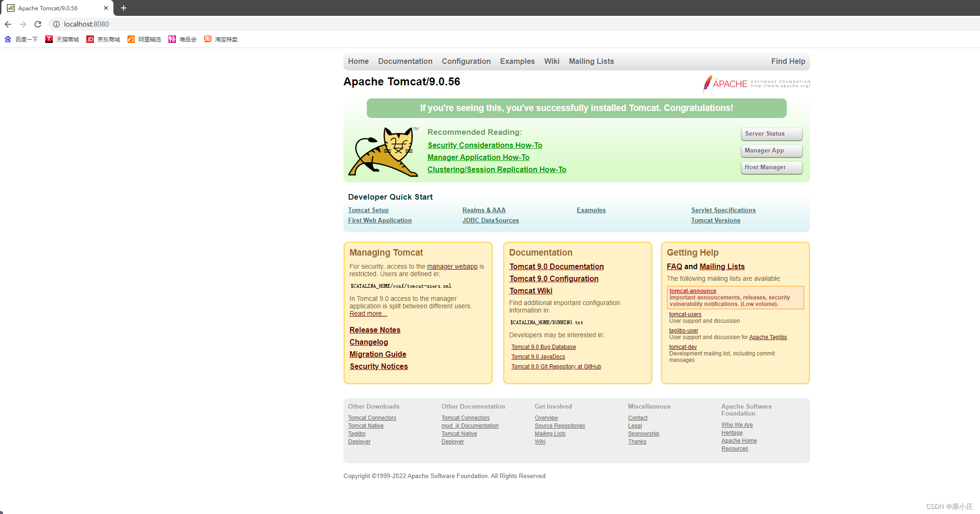Viewport: 980px width, 514px height.
Task: Open the Examples nav menu item
Action: pos(517,62)
